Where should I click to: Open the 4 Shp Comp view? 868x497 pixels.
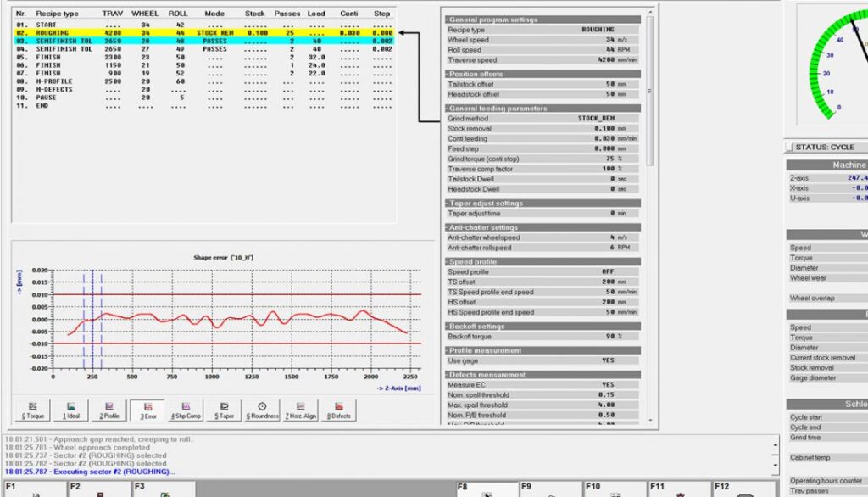point(186,410)
